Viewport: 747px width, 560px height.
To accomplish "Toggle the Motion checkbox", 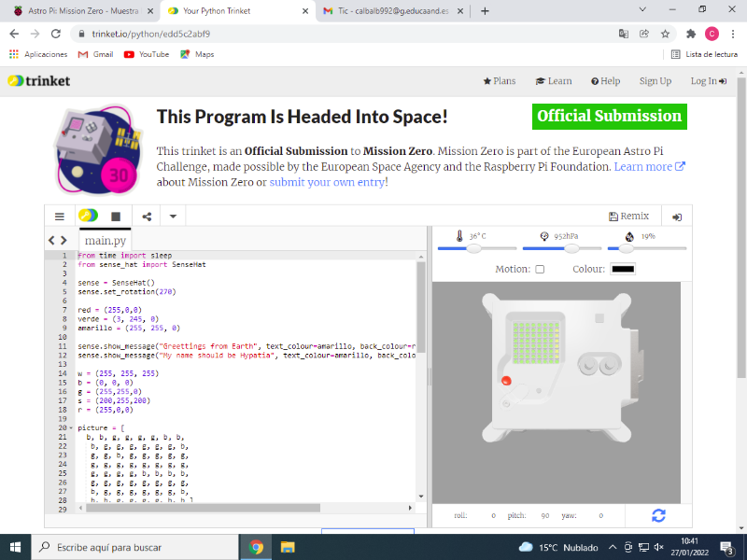I will tap(540, 269).
